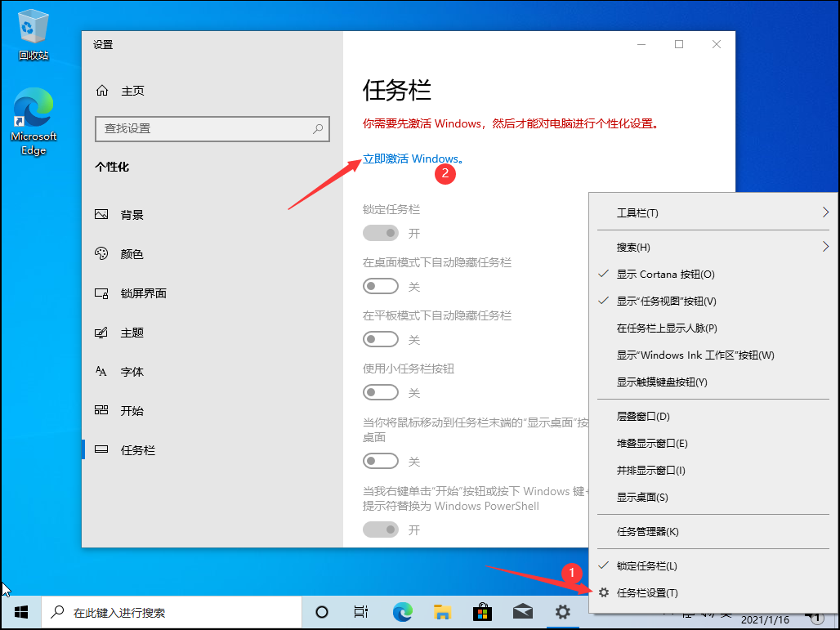This screenshot has width=840, height=630.
Task: Open File Explorer from taskbar
Action: [443, 612]
